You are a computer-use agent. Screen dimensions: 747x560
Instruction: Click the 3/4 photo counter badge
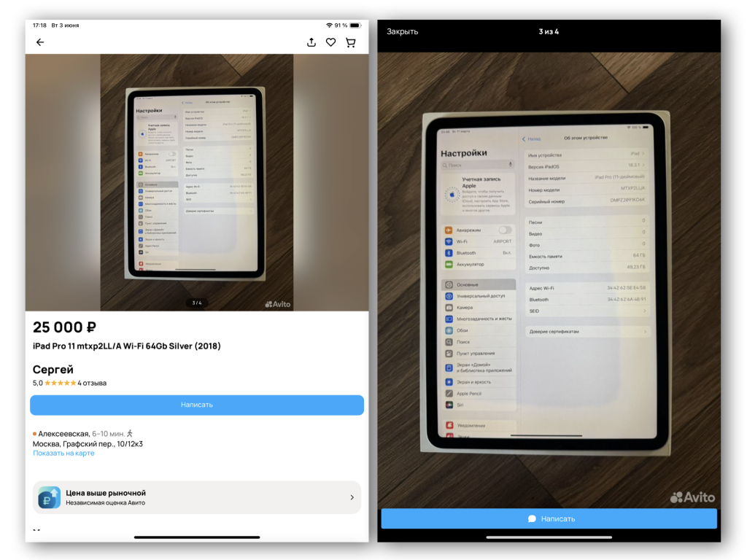(197, 303)
